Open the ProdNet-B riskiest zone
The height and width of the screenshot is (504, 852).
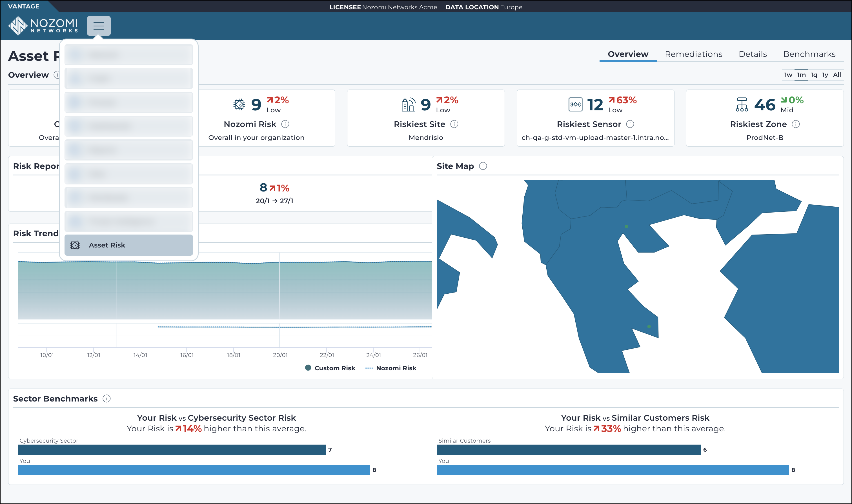(764, 138)
